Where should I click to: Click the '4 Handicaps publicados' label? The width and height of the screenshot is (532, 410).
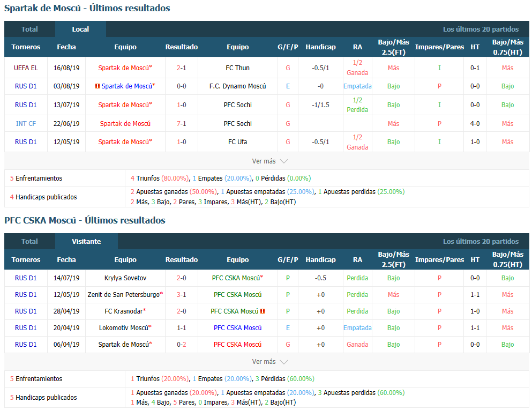(x=43, y=197)
